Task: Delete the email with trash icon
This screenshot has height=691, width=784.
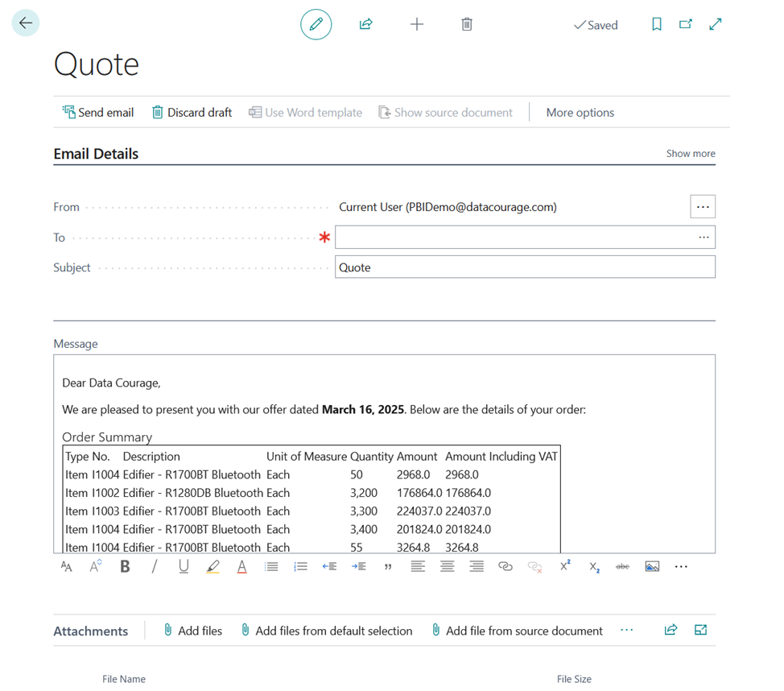Action: (467, 24)
